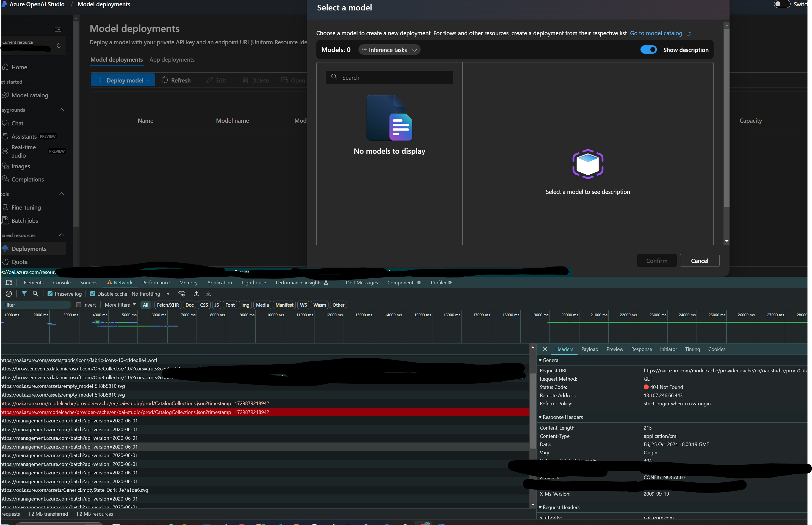Click the export HAR download icon

[x=208, y=293]
